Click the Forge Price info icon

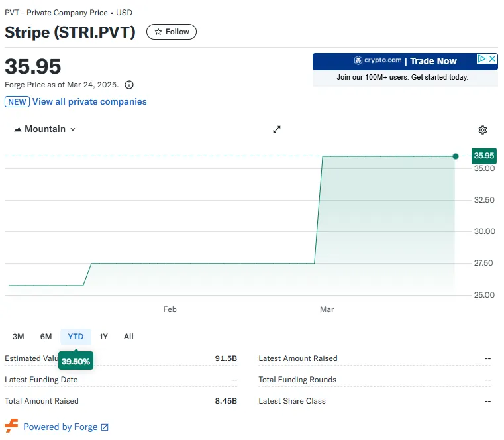pos(129,85)
